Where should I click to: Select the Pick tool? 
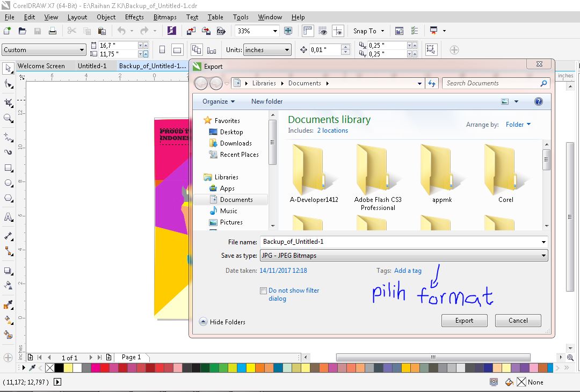coord(8,68)
